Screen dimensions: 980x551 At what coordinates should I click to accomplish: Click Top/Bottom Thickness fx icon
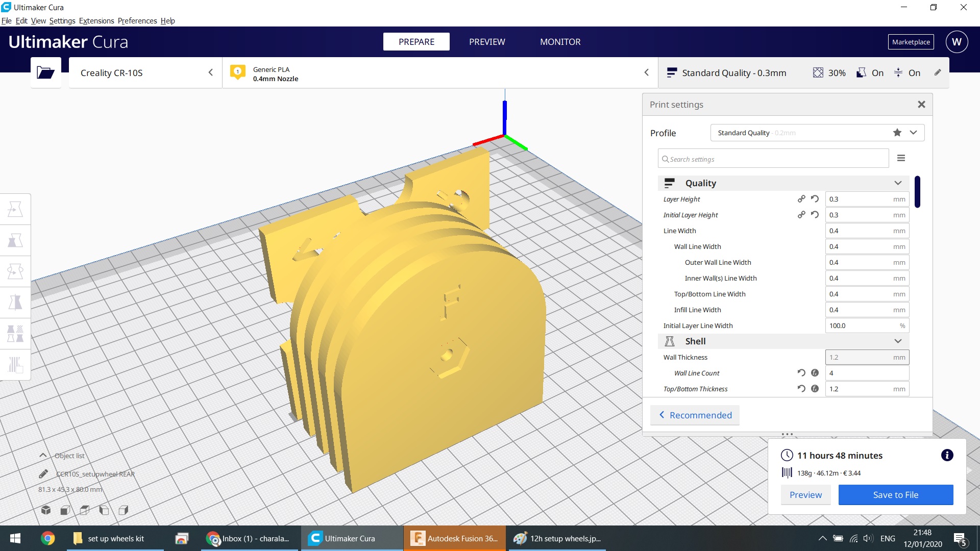click(815, 389)
